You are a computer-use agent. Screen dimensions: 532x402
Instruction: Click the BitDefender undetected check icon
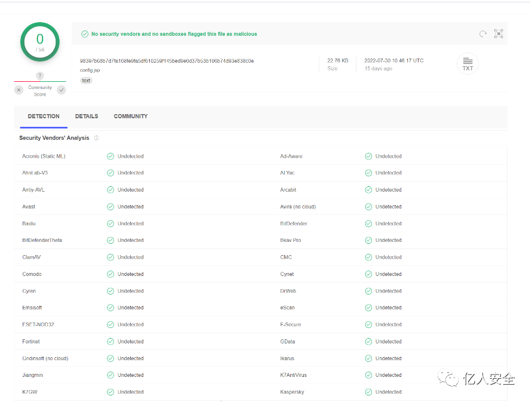(x=368, y=223)
